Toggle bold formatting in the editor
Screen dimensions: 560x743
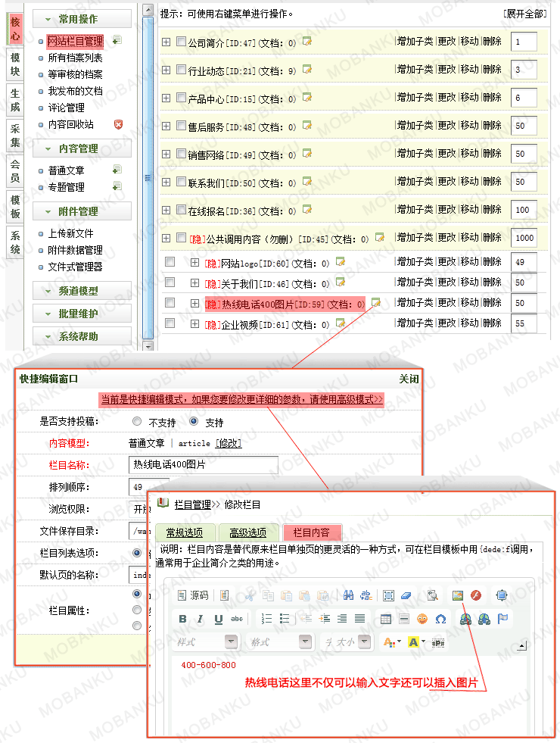(x=182, y=618)
